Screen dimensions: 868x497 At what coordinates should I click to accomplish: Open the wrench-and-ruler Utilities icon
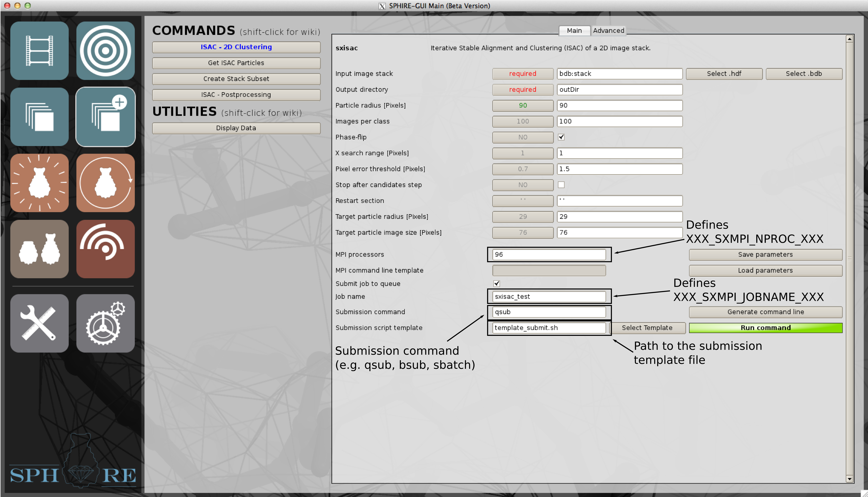[x=39, y=323]
